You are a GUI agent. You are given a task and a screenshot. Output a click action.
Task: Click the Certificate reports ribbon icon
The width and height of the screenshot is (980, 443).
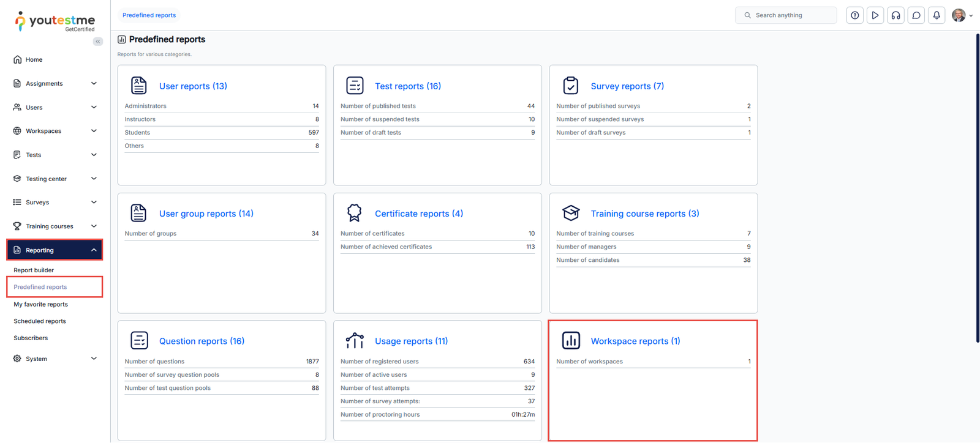coord(354,213)
